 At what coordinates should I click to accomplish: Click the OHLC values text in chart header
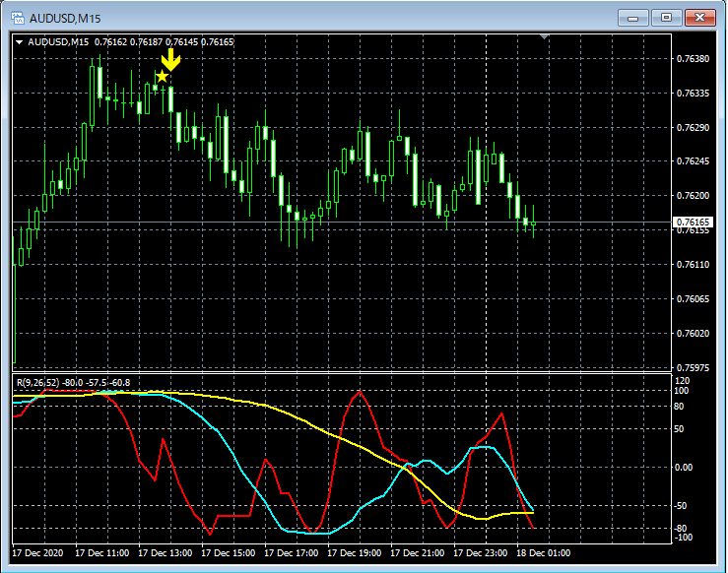point(164,41)
